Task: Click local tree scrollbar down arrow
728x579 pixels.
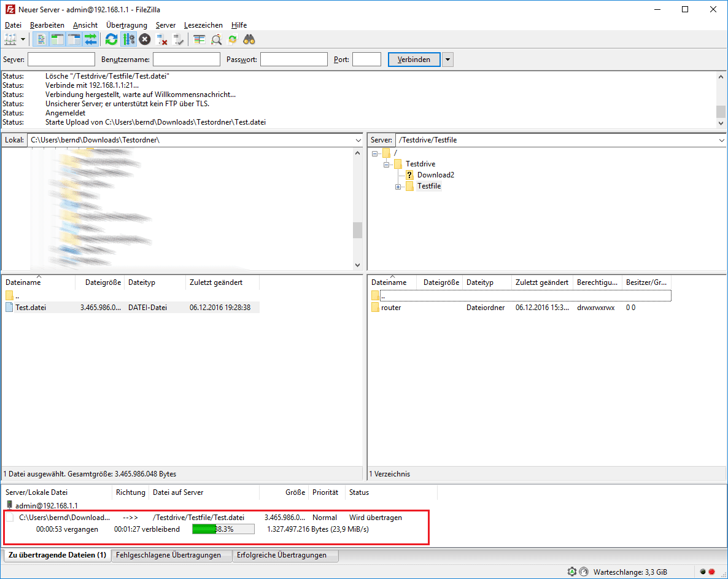Action: click(357, 265)
